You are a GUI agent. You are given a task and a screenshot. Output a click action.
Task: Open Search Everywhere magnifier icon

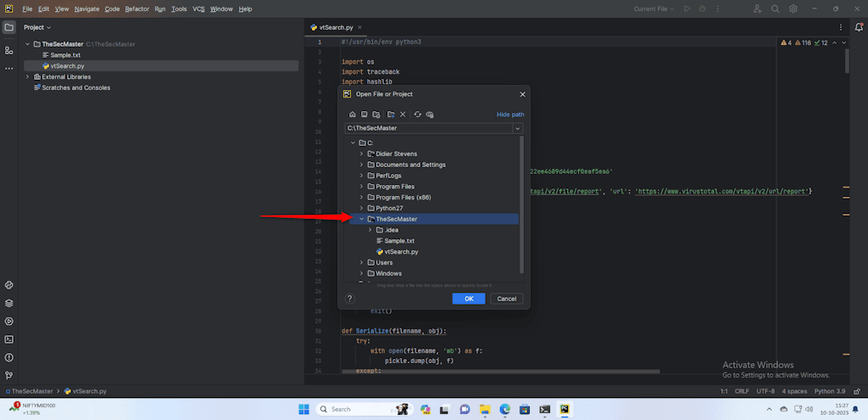(x=776, y=8)
